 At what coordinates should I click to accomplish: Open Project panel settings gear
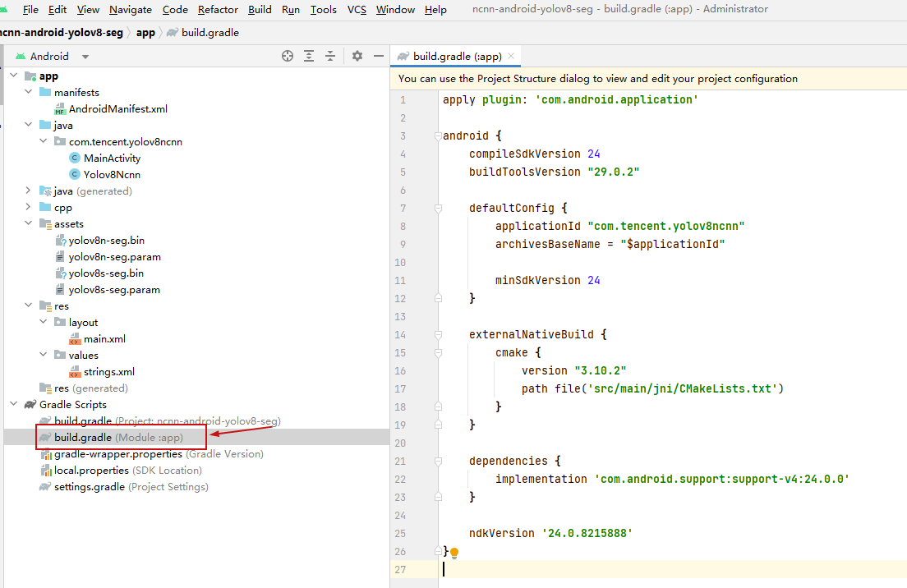click(357, 56)
